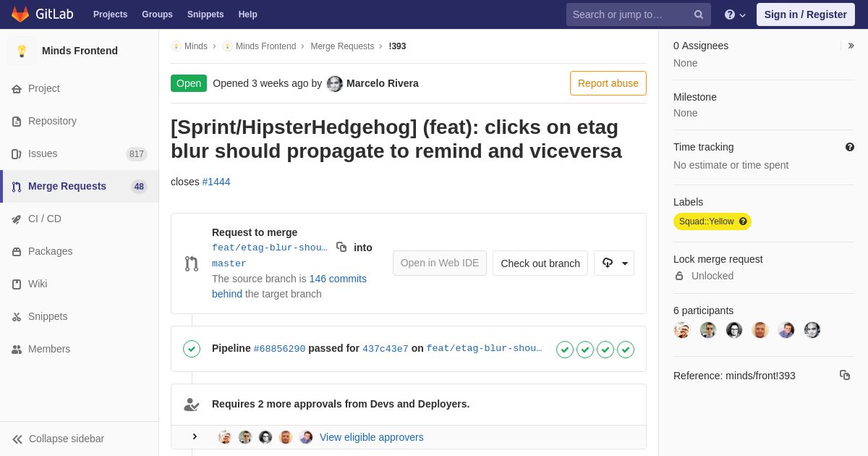Open pipeline branch feat/etag-blur-shou… link

485,349
